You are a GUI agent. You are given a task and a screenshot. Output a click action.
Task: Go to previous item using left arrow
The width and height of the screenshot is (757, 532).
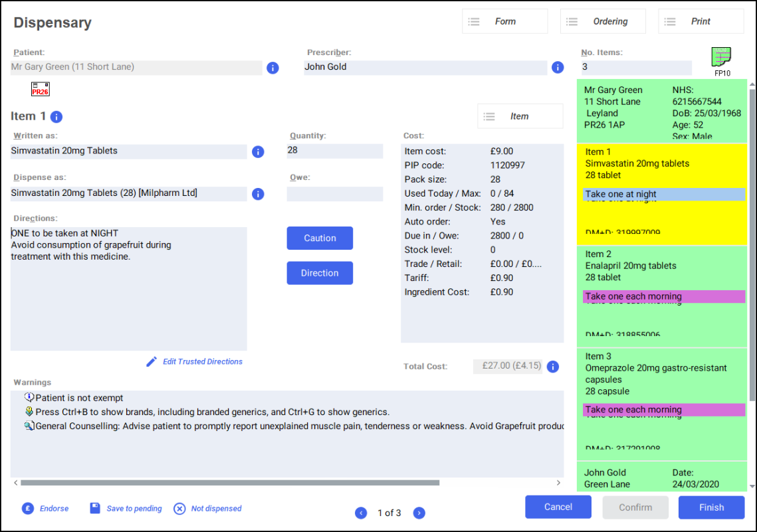tap(361, 513)
